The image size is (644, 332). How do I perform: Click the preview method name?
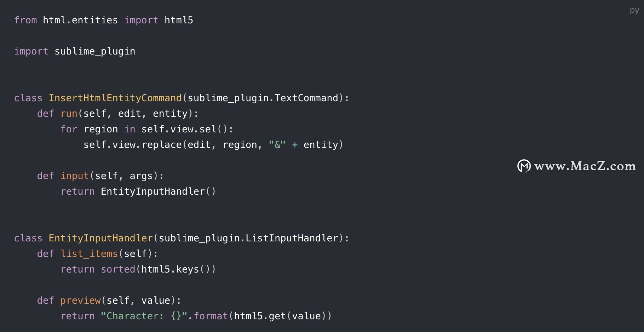81,300
